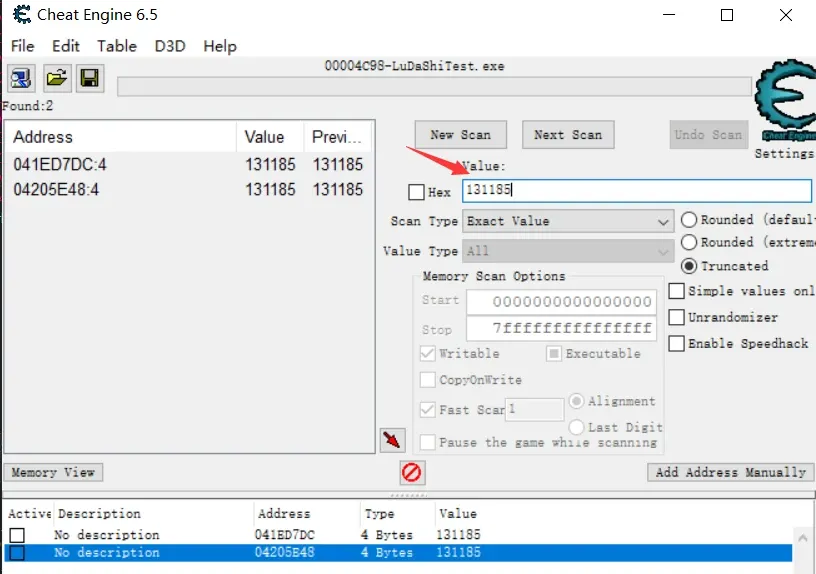Click the Address column header in results

[121, 137]
